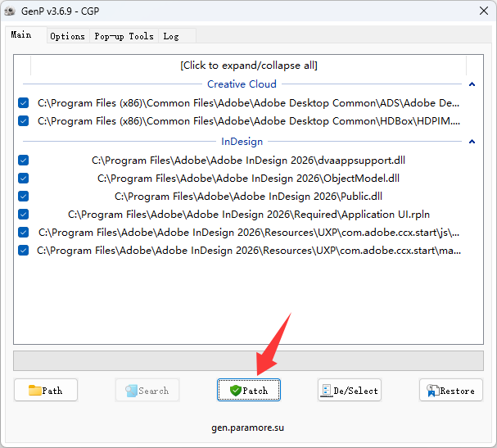
Task: Select the ADS\Adobe De... path row
Action: point(249,102)
